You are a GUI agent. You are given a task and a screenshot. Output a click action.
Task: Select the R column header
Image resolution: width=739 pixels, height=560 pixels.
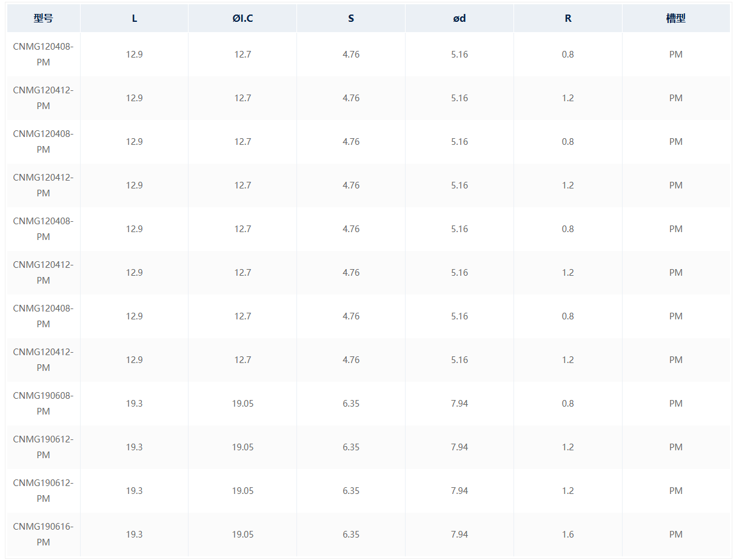coord(568,18)
